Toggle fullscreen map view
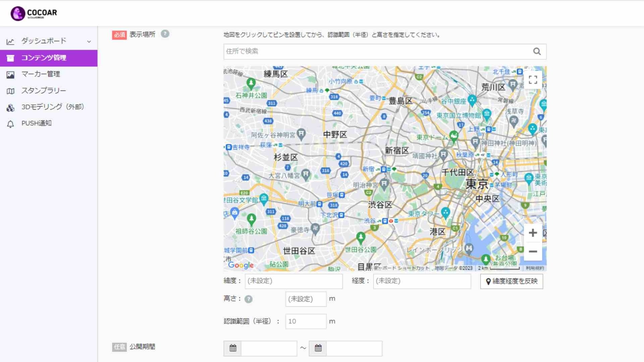 (x=533, y=80)
